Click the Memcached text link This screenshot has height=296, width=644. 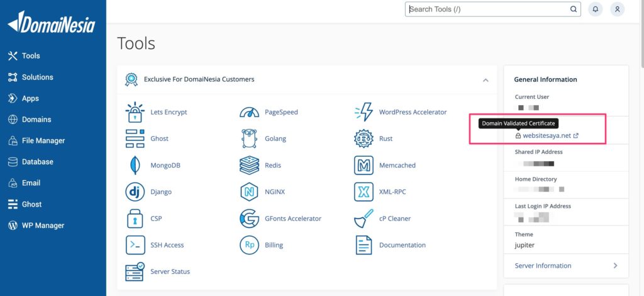click(397, 165)
